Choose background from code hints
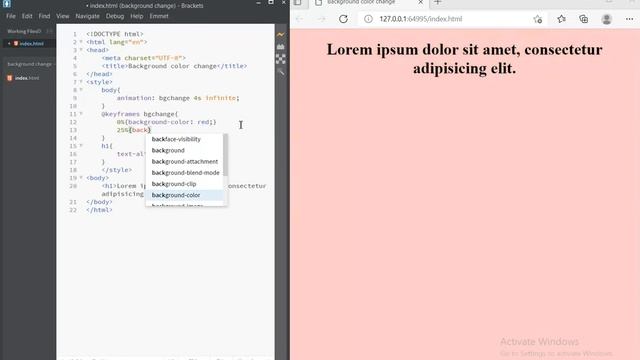Image resolution: width=640 pixels, height=360 pixels. pyautogui.click(x=184, y=150)
